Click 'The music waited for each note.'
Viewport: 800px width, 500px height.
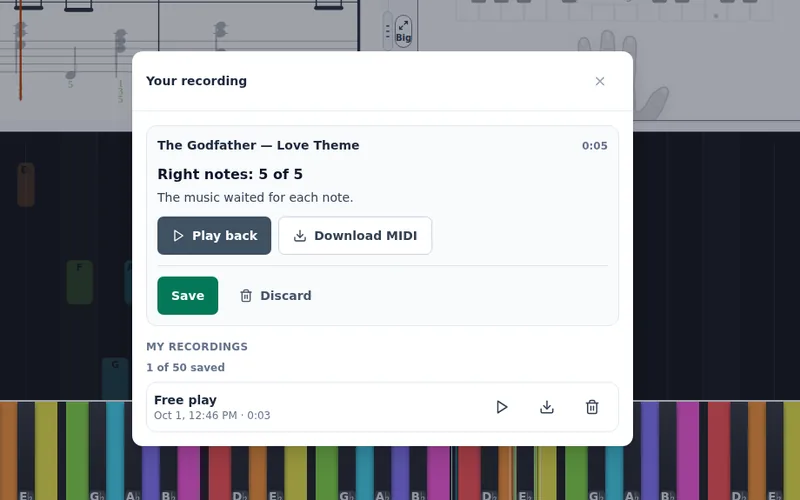click(255, 197)
